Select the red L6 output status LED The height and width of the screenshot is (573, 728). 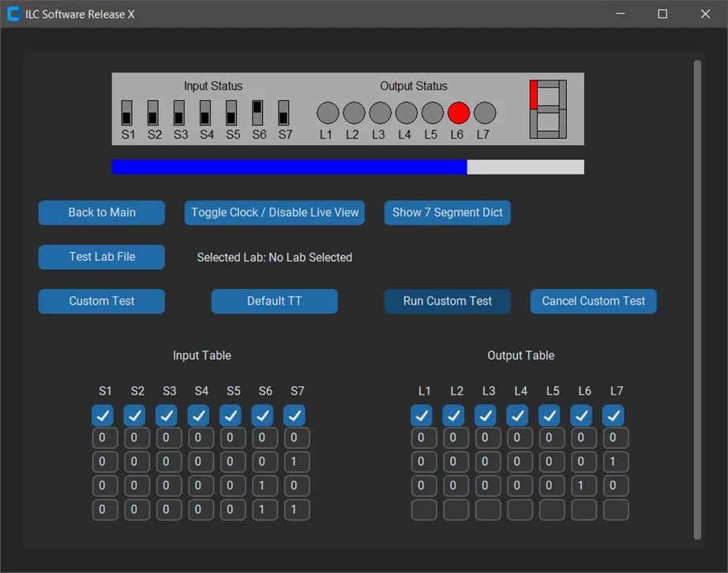pyautogui.click(x=458, y=113)
